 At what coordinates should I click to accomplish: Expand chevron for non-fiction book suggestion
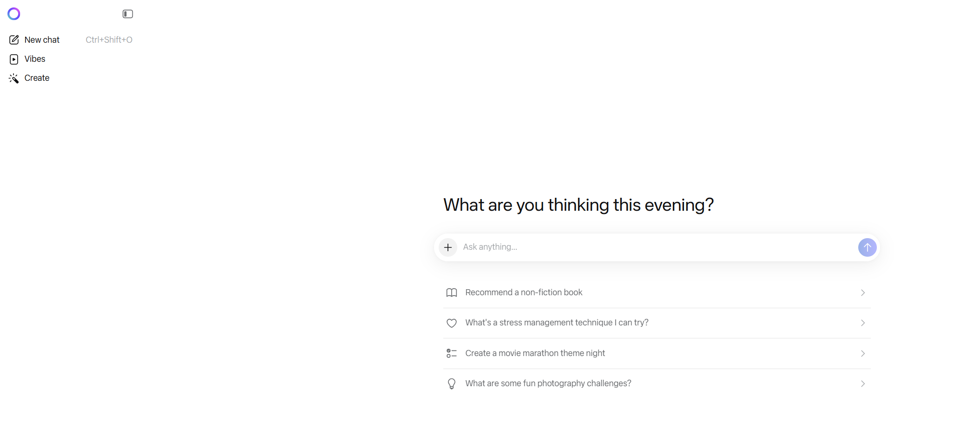click(862, 293)
